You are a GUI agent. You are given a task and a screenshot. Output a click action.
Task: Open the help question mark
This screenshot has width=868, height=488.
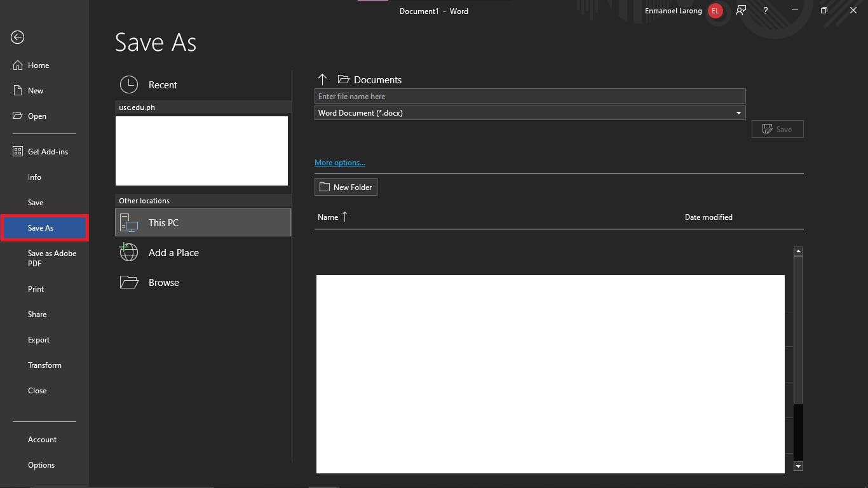(x=766, y=11)
